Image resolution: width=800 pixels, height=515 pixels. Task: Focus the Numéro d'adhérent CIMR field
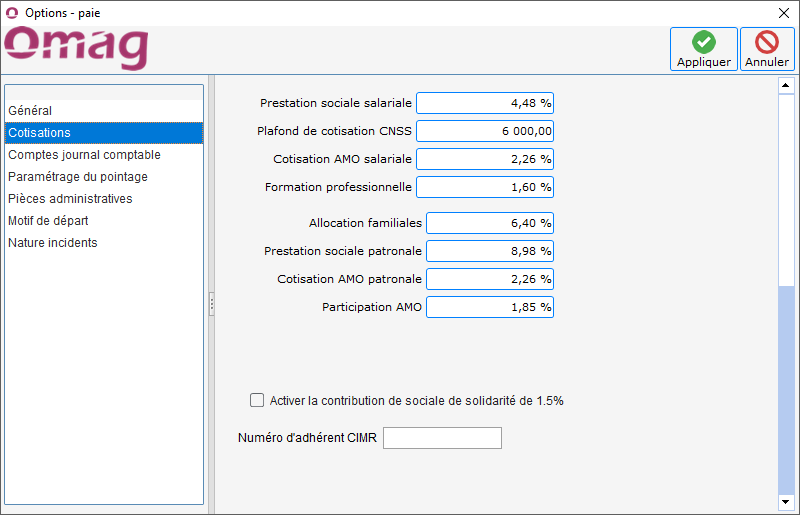click(442, 438)
